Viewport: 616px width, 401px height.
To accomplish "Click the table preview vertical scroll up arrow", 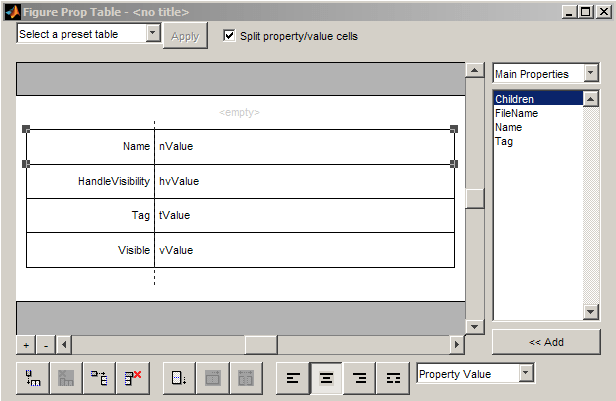I will 475,70.
